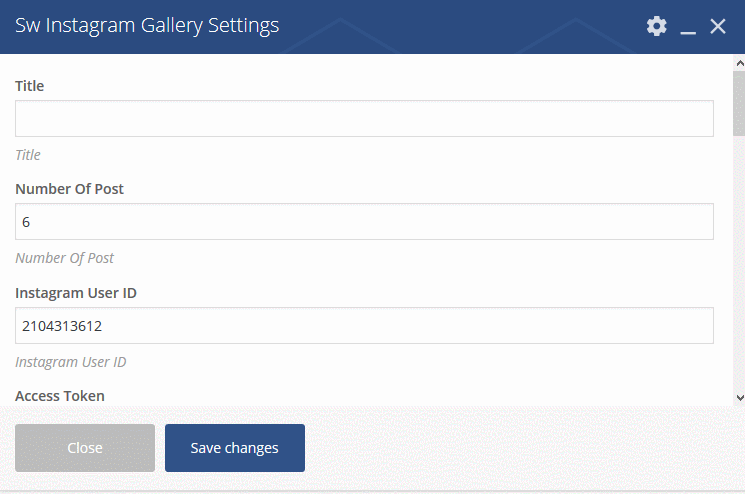Click the vertical scrollbar thumb
This screenshot has width=745, height=494.
(739, 104)
